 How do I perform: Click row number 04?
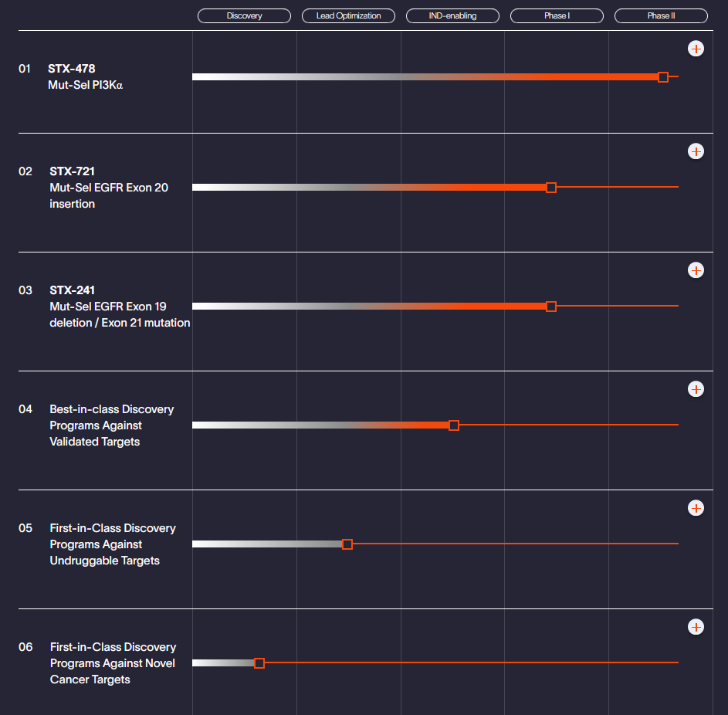(25, 409)
